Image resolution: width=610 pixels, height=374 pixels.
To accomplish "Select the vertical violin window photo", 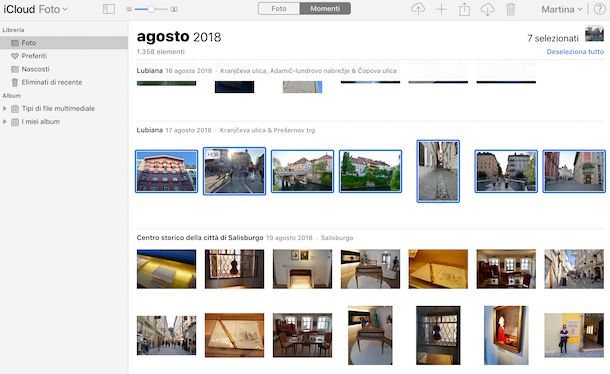I will (x=438, y=335).
